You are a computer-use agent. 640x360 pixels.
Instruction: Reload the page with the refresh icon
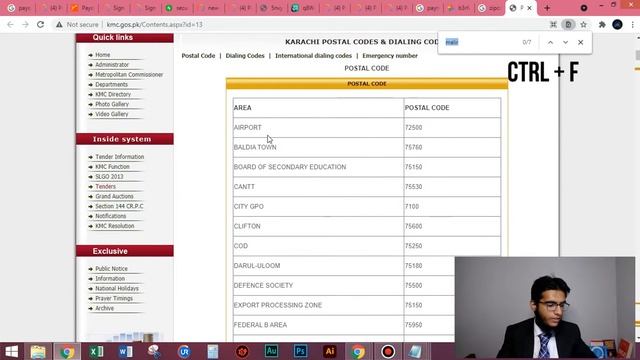point(40,24)
